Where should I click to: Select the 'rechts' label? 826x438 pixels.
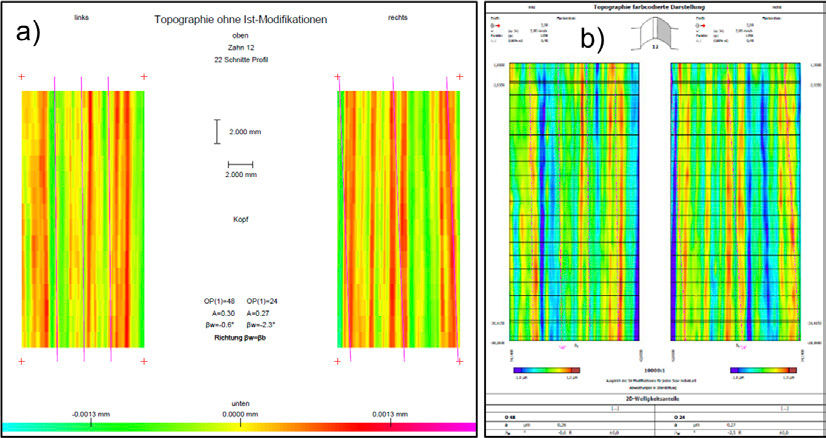(397, 17)
